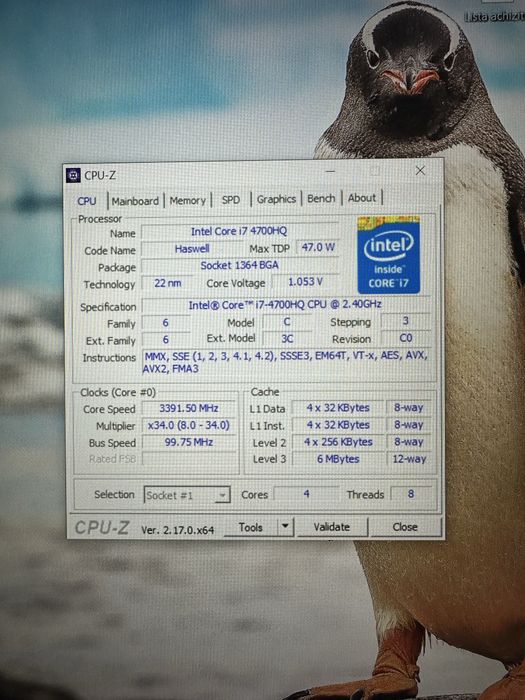Click the Code Name value Haswell

tap(192, 249)
